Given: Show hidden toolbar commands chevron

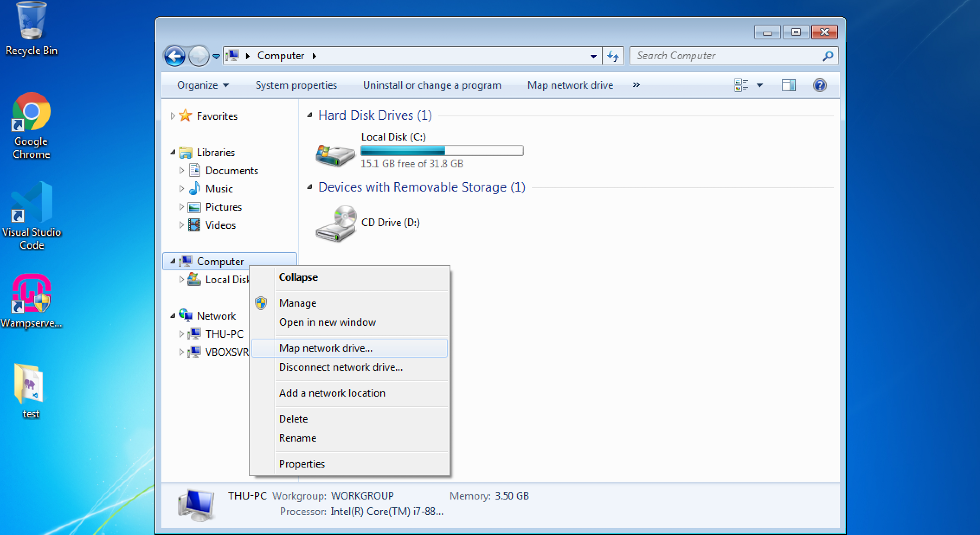Looking at the screenshot, I should coord(636,85).
